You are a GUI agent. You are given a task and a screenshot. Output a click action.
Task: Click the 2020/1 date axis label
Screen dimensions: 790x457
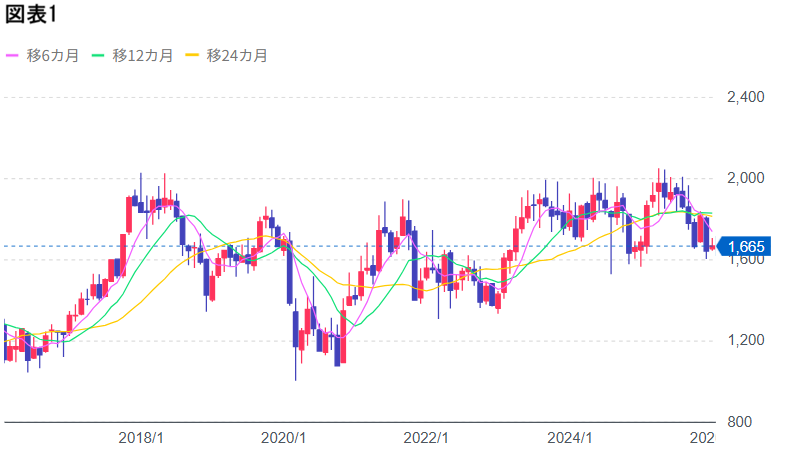283,438
